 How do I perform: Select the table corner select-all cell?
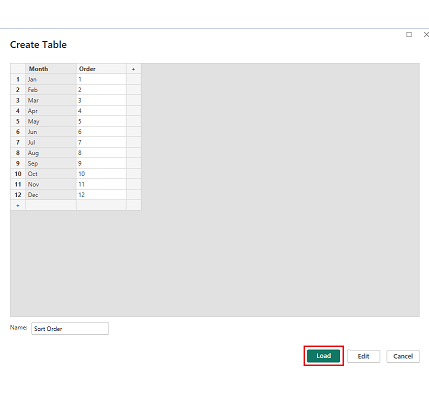coord(18,69)
